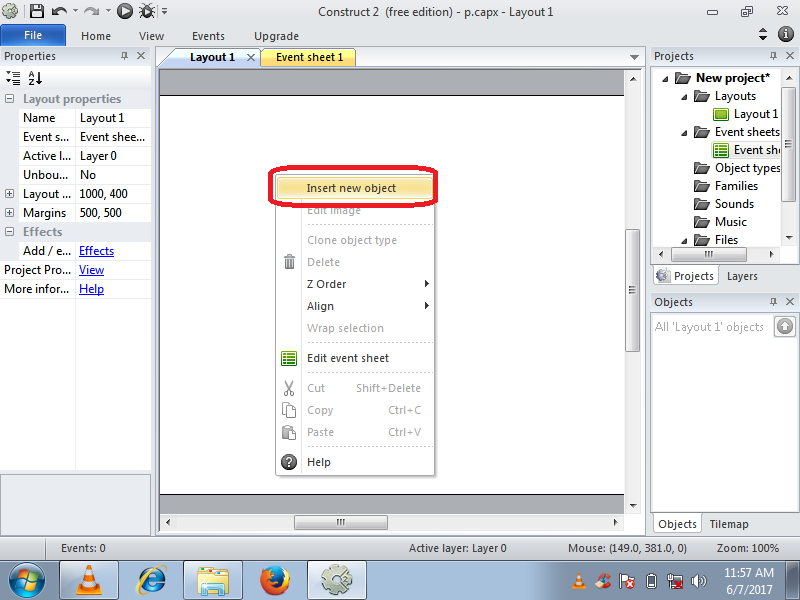This screenshot has width=800, height=600.
Task: Pin the Objects panel
Action: coord(773,302)
